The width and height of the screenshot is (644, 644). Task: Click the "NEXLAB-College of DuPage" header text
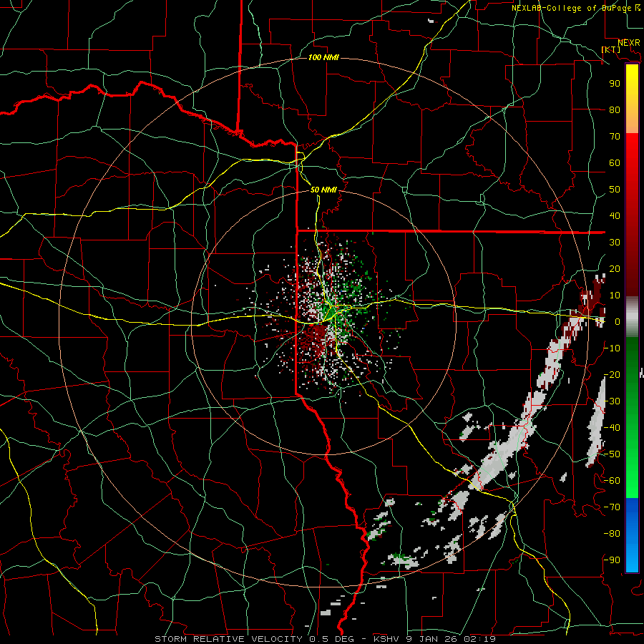(x=572, y=8)
